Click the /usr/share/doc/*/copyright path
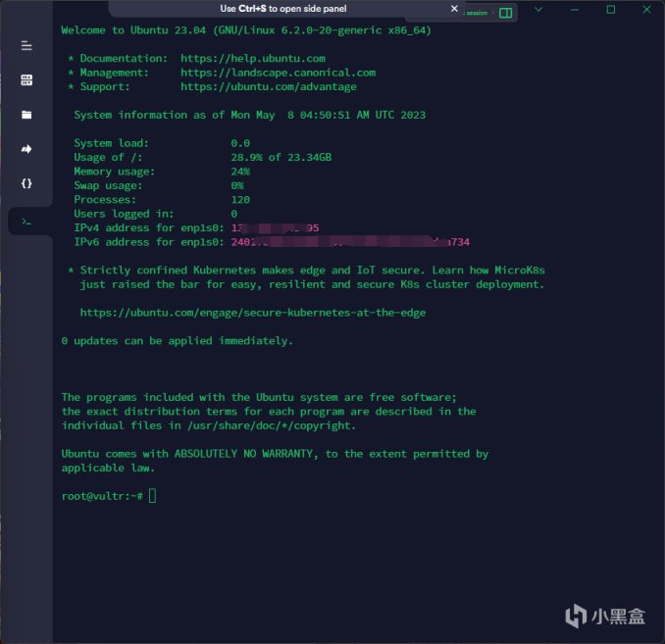This screenshot has width=665, height=644. click(x=270, y=425)
